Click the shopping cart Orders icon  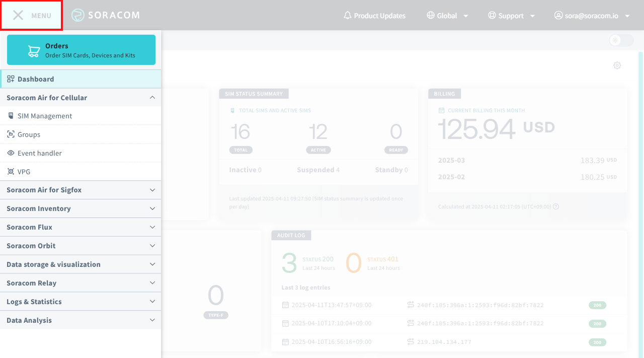[x=34, y=50]
